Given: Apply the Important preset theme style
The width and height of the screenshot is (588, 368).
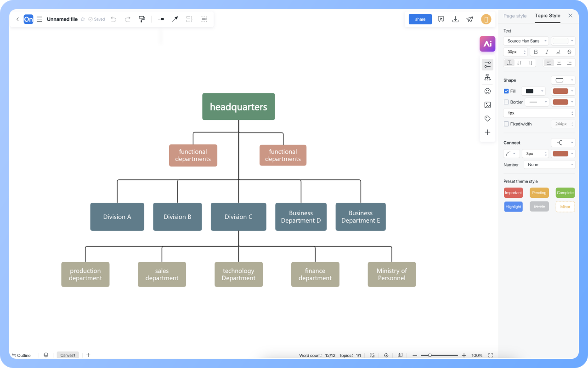Looking at the screenshot, I should coord(513,193).
